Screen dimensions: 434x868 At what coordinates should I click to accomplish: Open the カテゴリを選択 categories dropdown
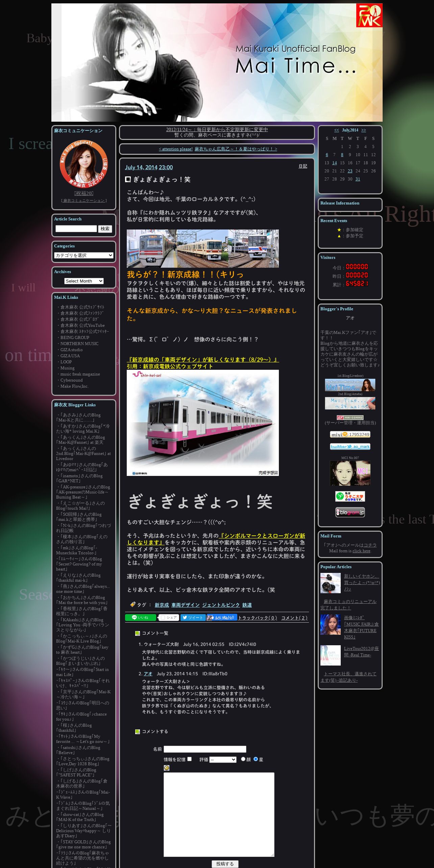(x=84, y=255)
